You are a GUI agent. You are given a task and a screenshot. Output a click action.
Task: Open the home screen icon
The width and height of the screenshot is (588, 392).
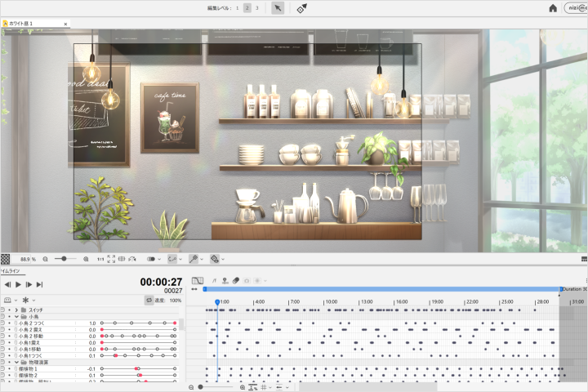(553, 8)
